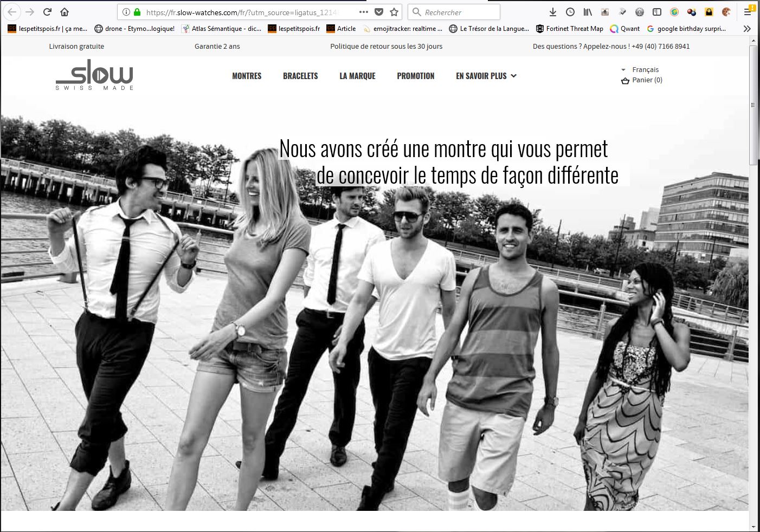
Task: Open the PROMOTION section
Action: point(416,76)
